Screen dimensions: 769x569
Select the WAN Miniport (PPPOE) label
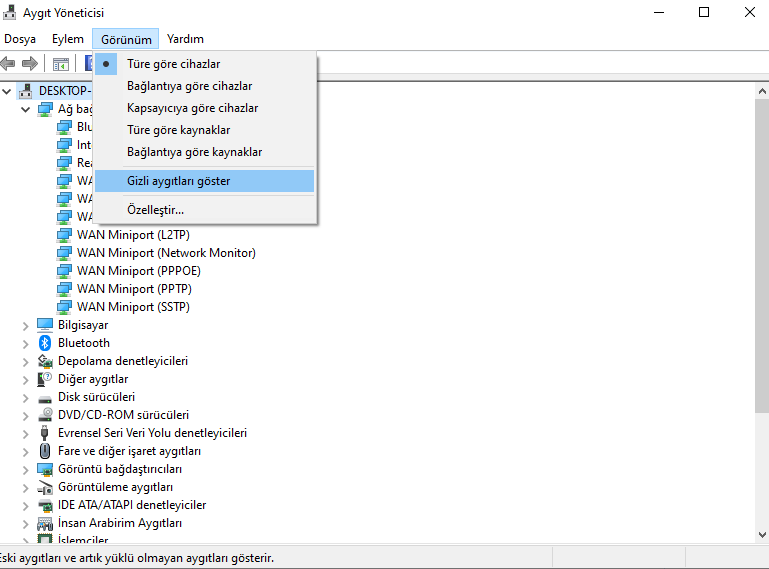pos(139,271)
